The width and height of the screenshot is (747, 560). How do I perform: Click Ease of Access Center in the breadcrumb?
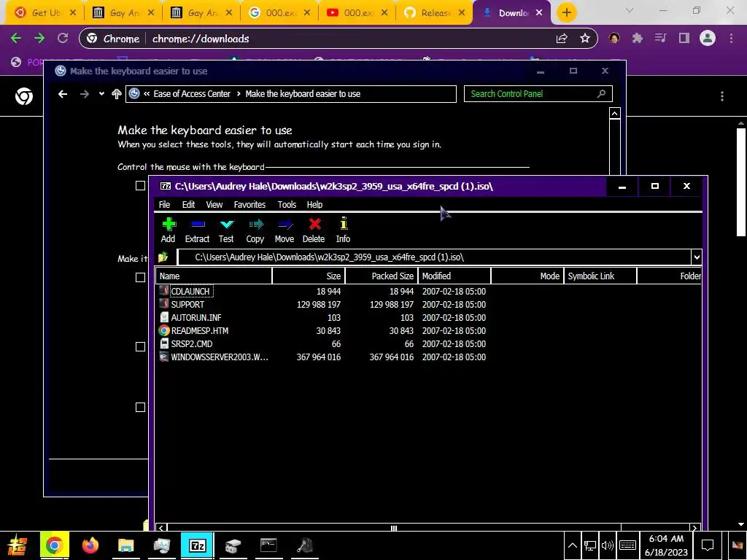[192, 94]
